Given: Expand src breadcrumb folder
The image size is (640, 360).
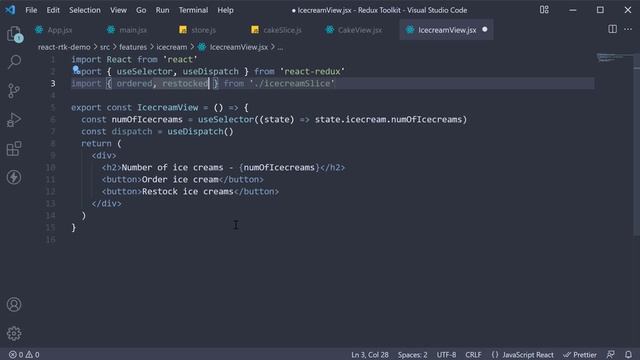Looking at the screenshot, I should pos(105,47).
